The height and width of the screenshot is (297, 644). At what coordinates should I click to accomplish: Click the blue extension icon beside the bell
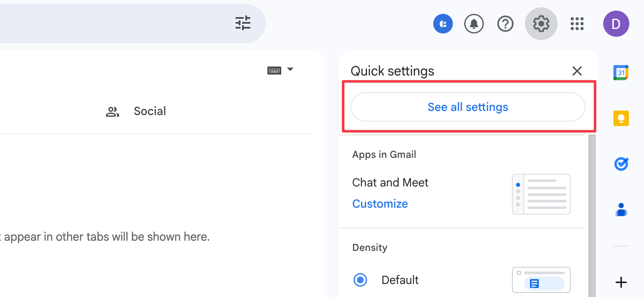443,24
